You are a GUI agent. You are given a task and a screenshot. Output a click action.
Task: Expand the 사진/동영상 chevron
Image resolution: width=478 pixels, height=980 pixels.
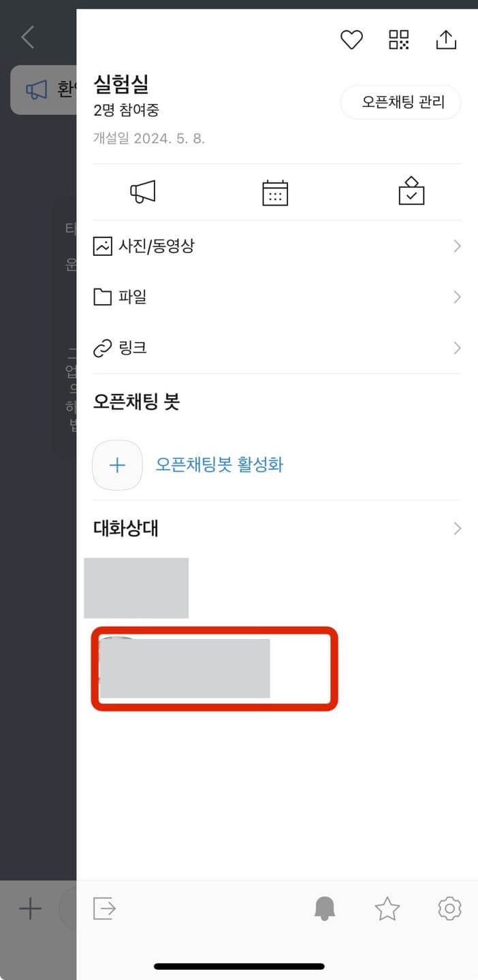(x=457, y=246)
